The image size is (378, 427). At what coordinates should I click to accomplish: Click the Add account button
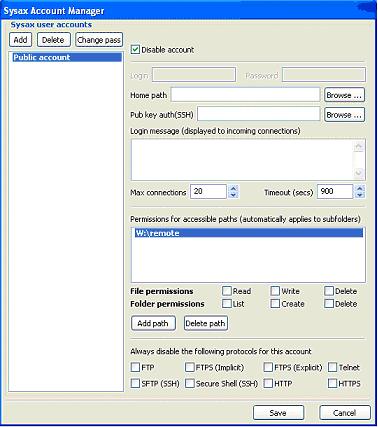tap(20, 40)
